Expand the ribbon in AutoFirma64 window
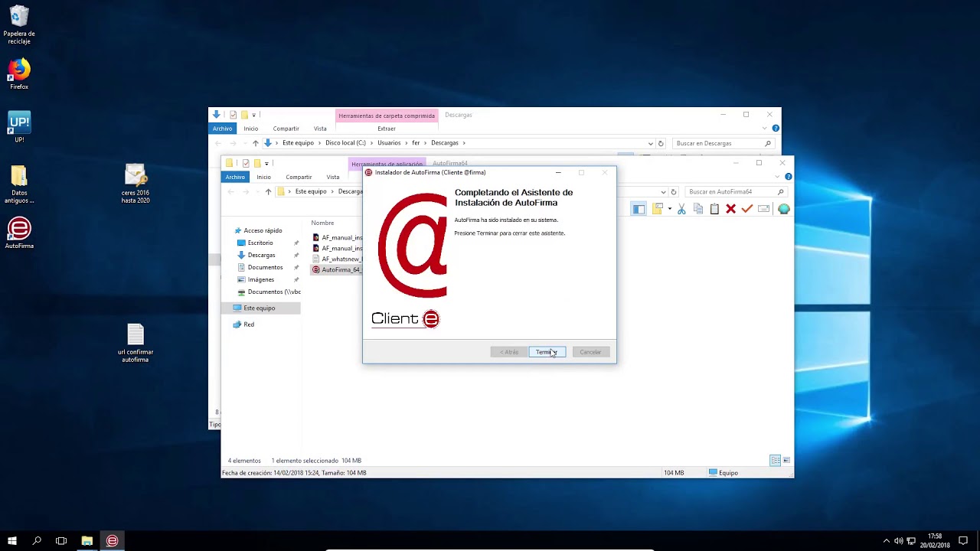980x551 pixels. tap(777, 177)
